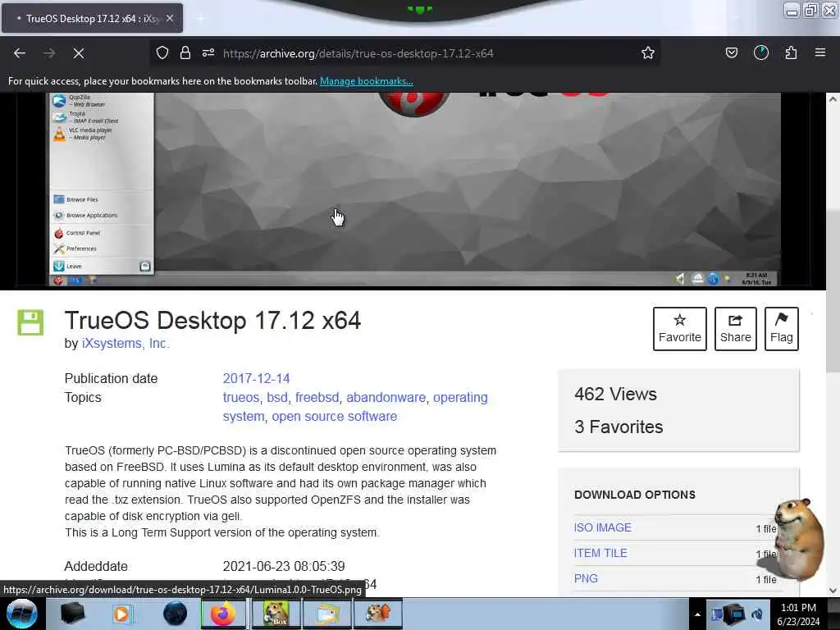Image resolution: width=840 pixels, height=630 pixels.
Task: Download the PNG option
Action: [586, 578]
